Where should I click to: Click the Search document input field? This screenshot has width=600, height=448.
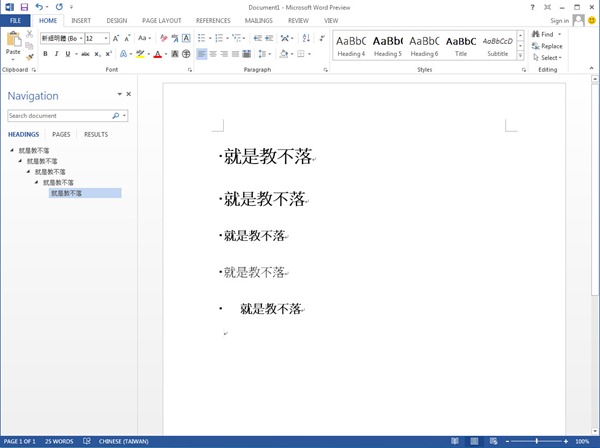pos(58,115)
